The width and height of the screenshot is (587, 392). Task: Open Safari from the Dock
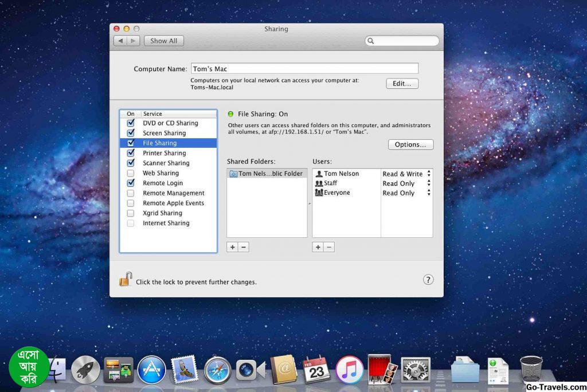click(x=217, y=370)
